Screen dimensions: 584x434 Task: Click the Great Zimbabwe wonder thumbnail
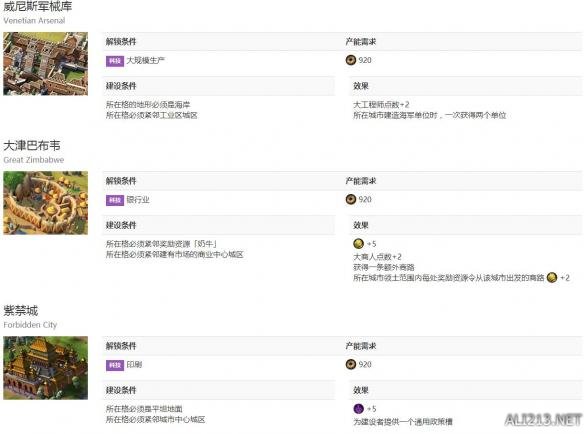[x=45, y=203]
